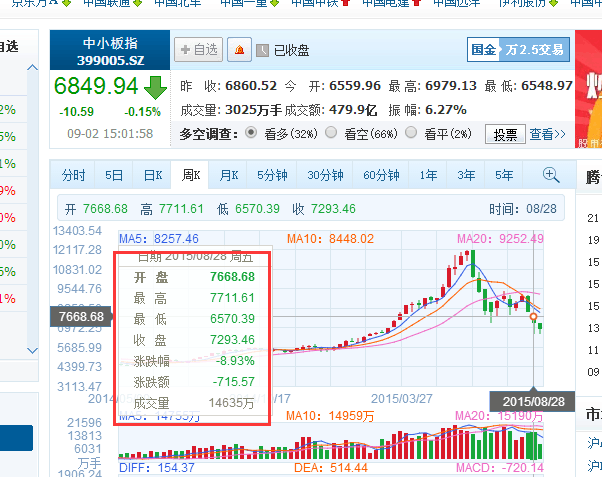602x477 pixels.
Task: Switch to the 5年 chart tab
Action: pos(504,175)
